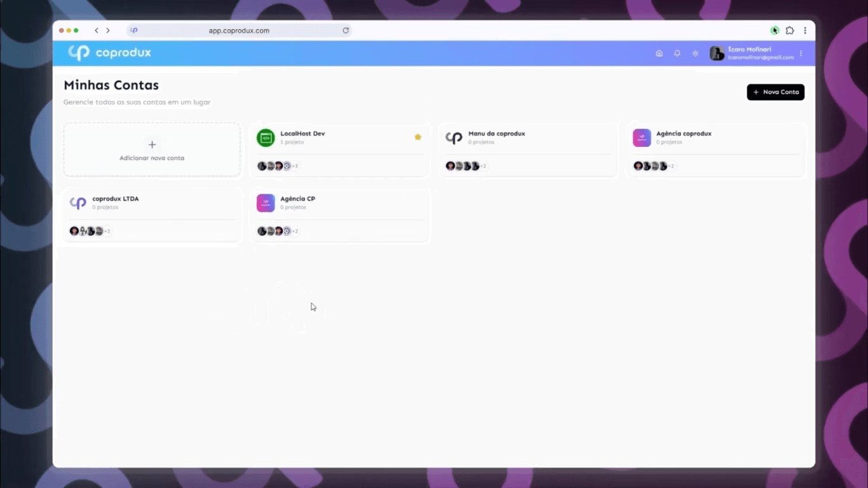
Task: Open the LocalHost Dev account title
Action: [302, 133]
